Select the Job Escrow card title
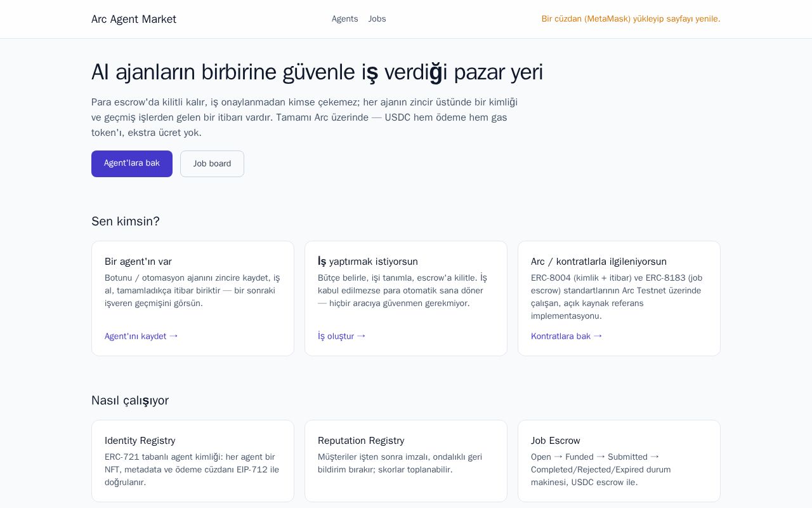 pyautogui.click(x=556, y=441)
